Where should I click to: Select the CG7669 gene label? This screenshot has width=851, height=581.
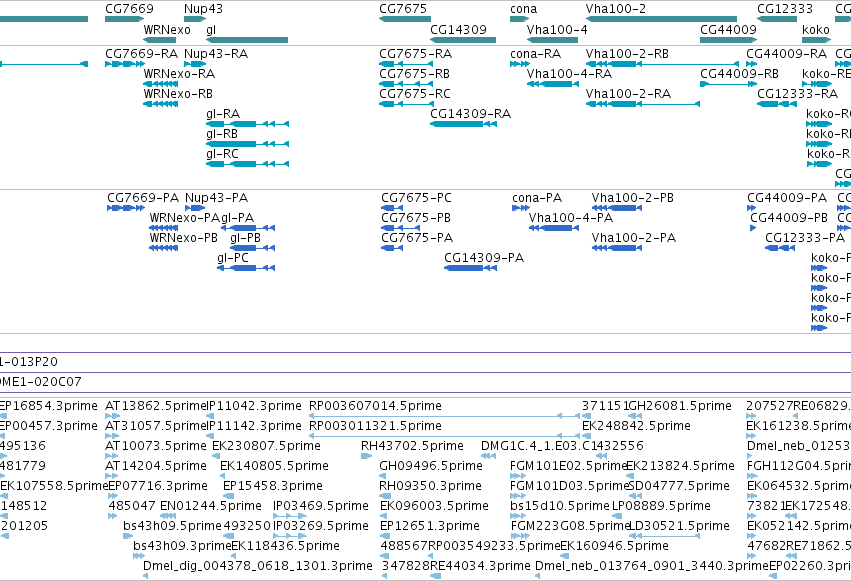tap(129, 9)
